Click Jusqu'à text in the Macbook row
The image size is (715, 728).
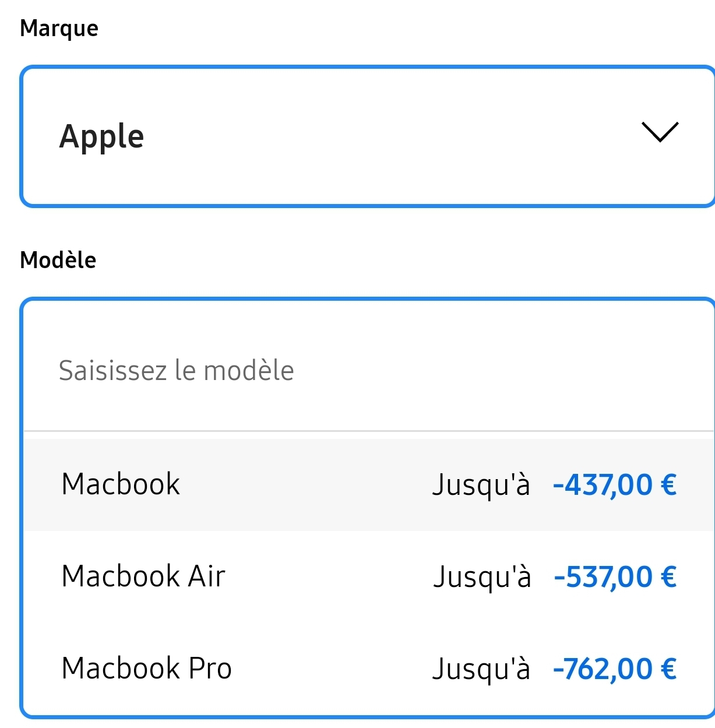click(481, 485)
